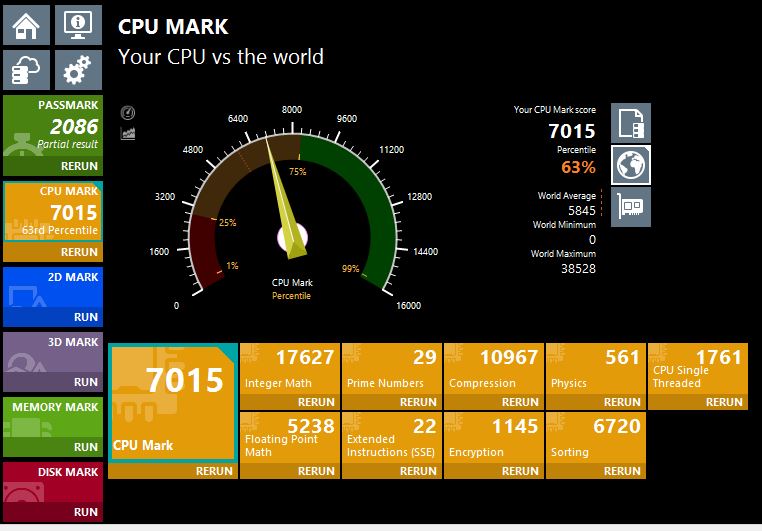This screenshot has width=762, height=531.
Task: Open the Disk Mark tile
Action: [53, 482]
